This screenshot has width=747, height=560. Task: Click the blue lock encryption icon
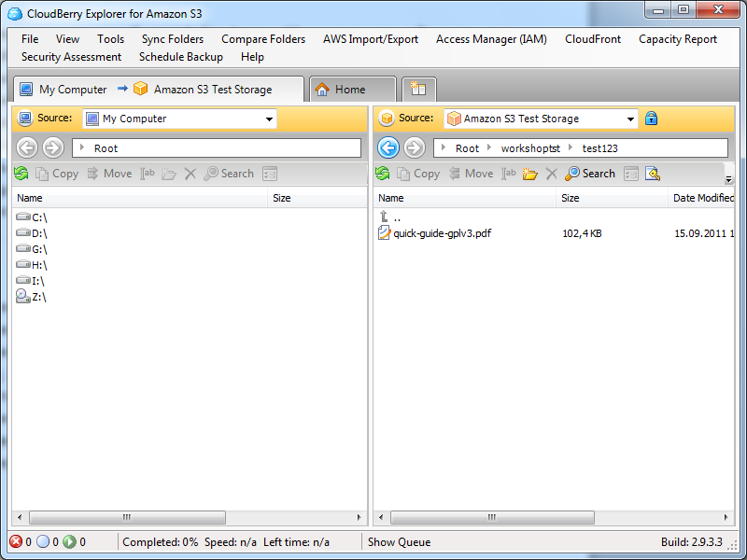pyautogui.click(x=651, y=119)
